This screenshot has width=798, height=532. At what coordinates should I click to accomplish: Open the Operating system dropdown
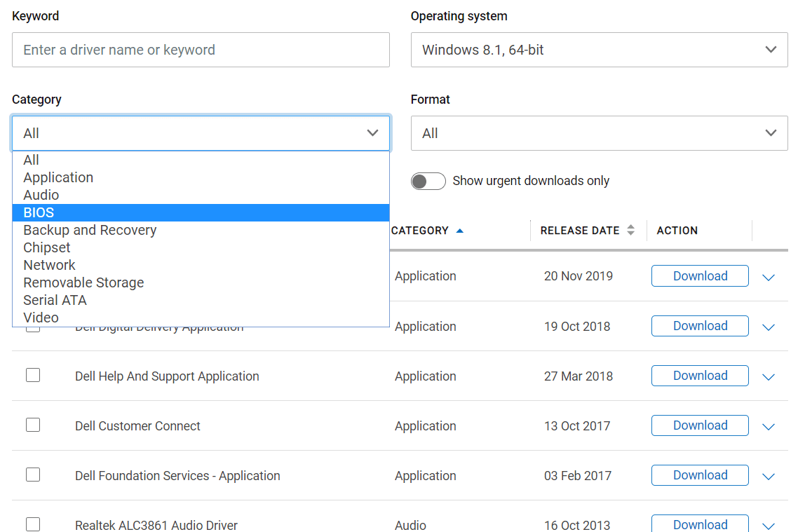click(599, 50)
